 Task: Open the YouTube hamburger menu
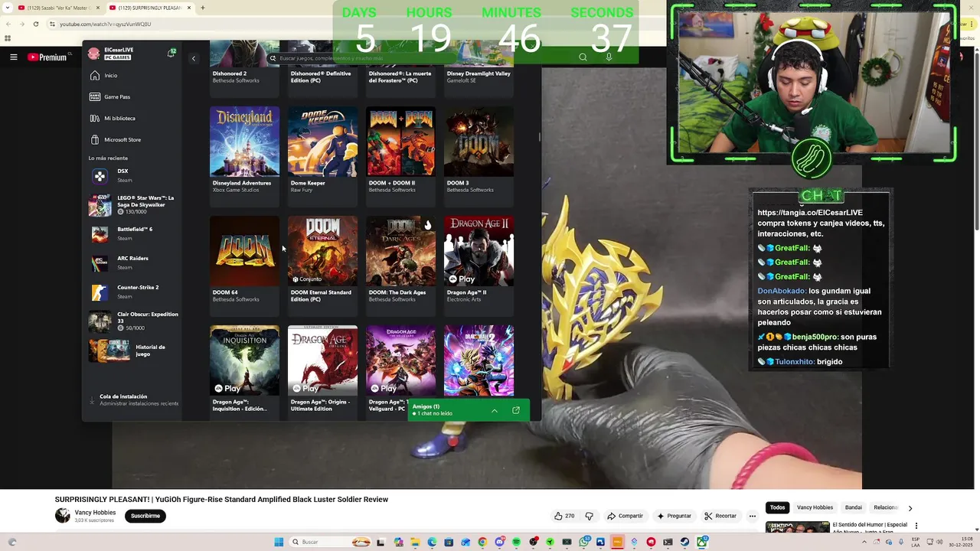[x=13, y=57]
